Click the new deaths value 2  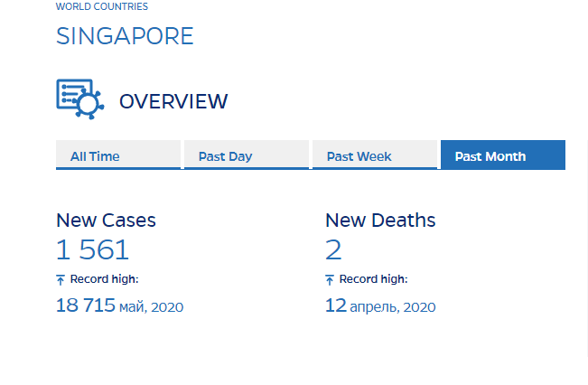[x=333, y=249]
